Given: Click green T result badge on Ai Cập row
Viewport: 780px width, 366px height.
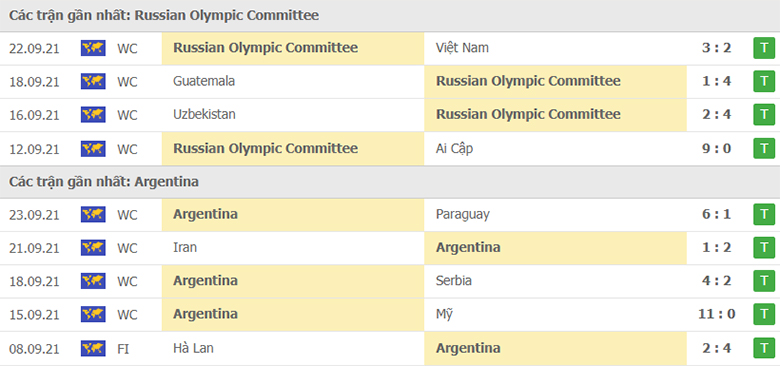Looking at the screenshot, I should tap(764, 149).
